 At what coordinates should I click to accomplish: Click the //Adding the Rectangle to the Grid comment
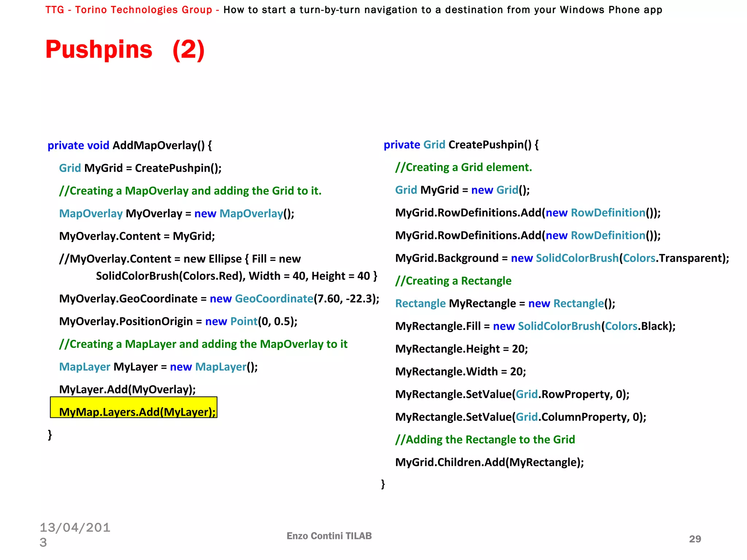(x=485, y=440)
